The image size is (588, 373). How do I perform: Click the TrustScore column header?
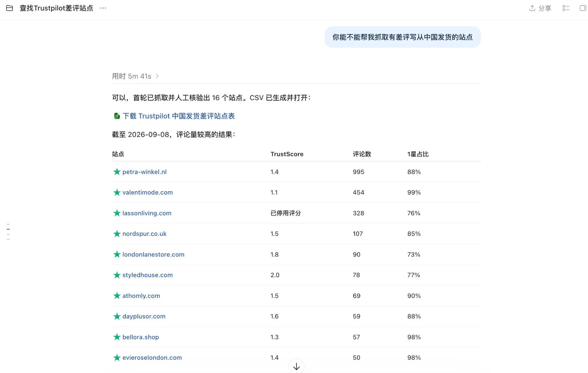pyautogui.click(x=287, y=154)
